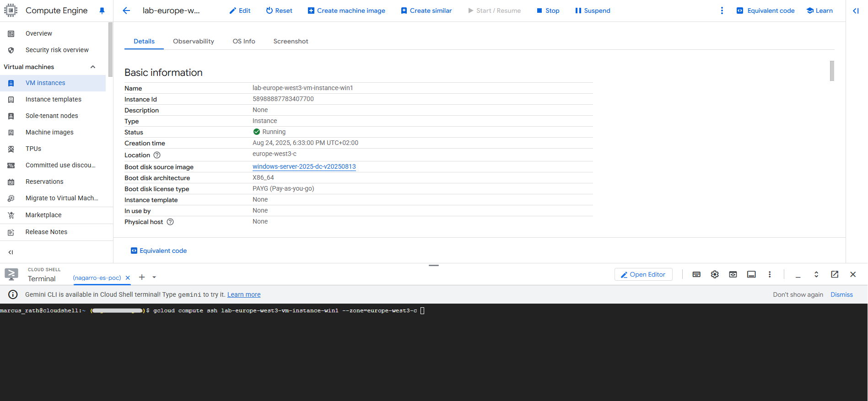Go back using the left arrow
The height and width of the screenshot is (401, 868).
[x=126, y=11]
